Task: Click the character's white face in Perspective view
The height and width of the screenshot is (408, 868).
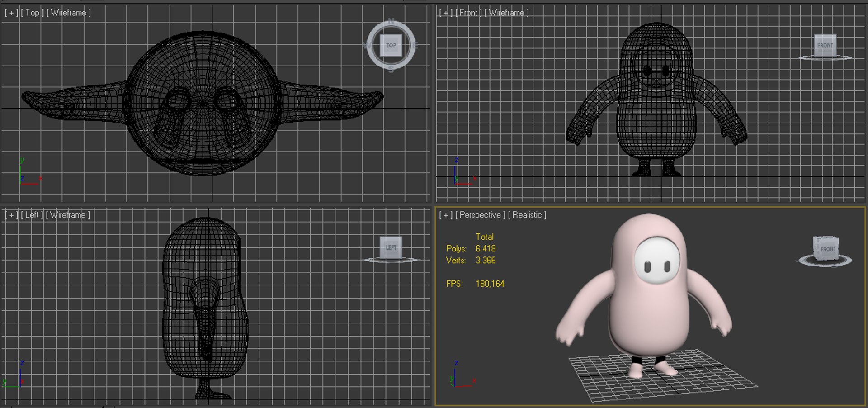Action: pos(657,261)
